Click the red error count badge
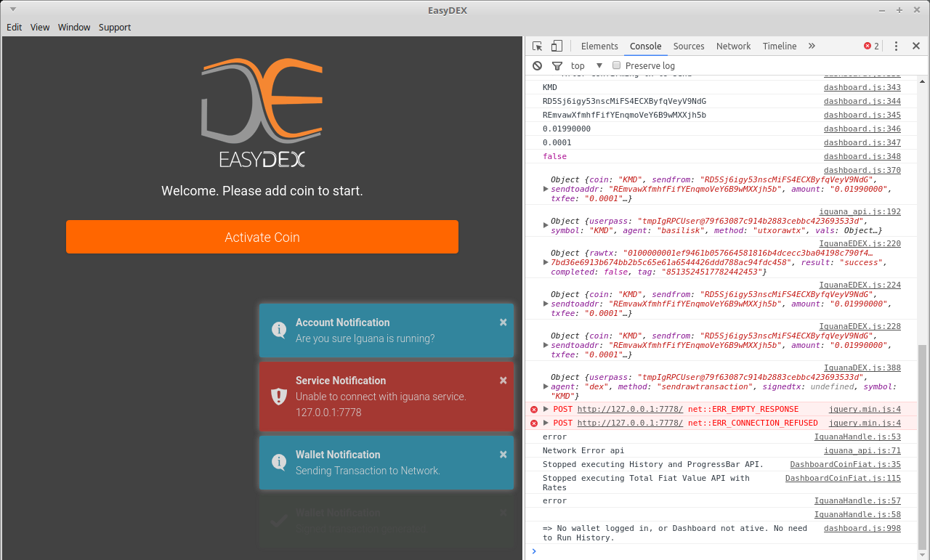Image resolution: width=930 pixels, height=560 pixels. 871,46
